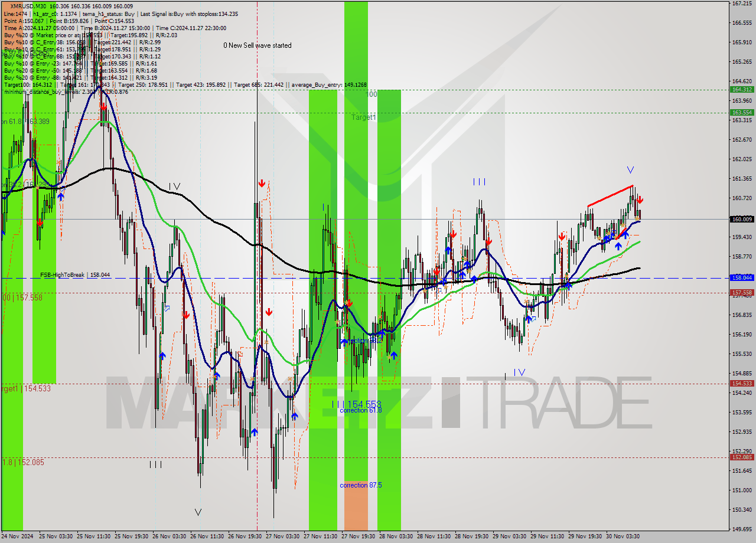This screenshot has height=543, width=756.
Task: Click the red price tag 154.533
Action: coord(742,383)
